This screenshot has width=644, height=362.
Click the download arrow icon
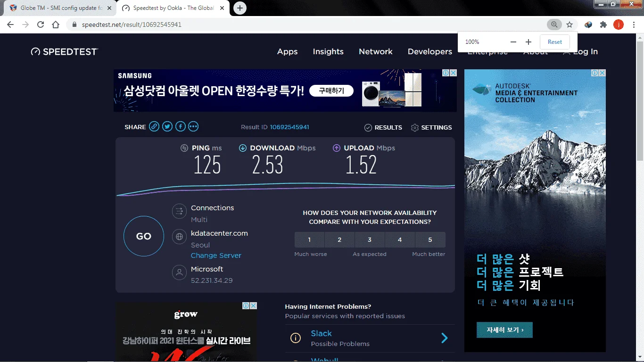pyautogui.click(x=243, y=148)
